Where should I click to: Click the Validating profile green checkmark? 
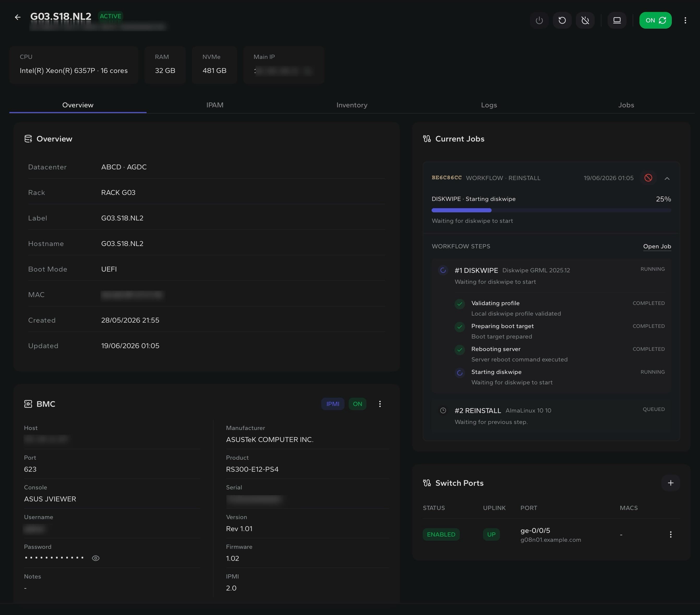pyautogui.click(x=460, y=304)
